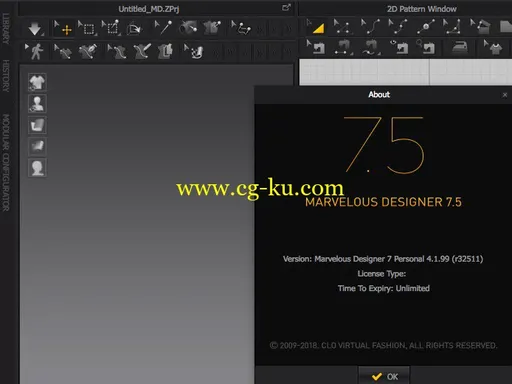
Task: Select the Add Point/Split Line tool
Action: (x=426, y=27)
